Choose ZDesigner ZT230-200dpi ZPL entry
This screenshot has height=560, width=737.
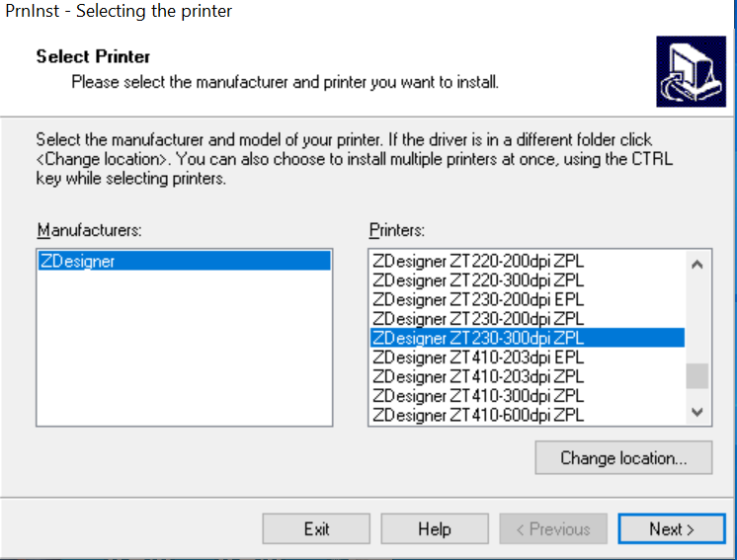pos(478,319)
